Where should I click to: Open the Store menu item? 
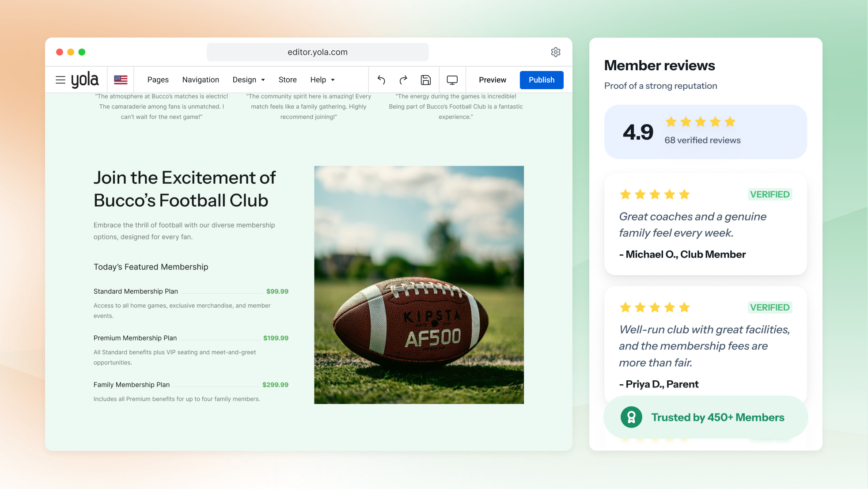(x=288, y=80)
